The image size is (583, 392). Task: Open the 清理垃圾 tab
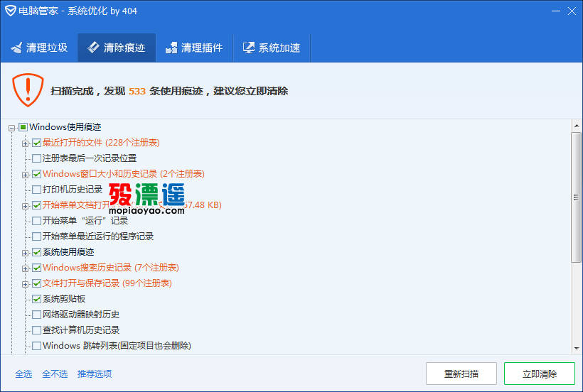coord(39,48)
